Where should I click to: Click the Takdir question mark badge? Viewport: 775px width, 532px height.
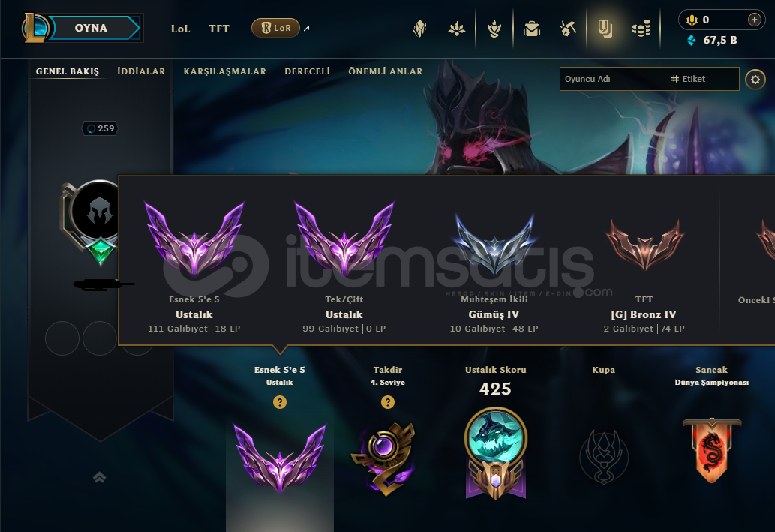click(x=387, y=402)
